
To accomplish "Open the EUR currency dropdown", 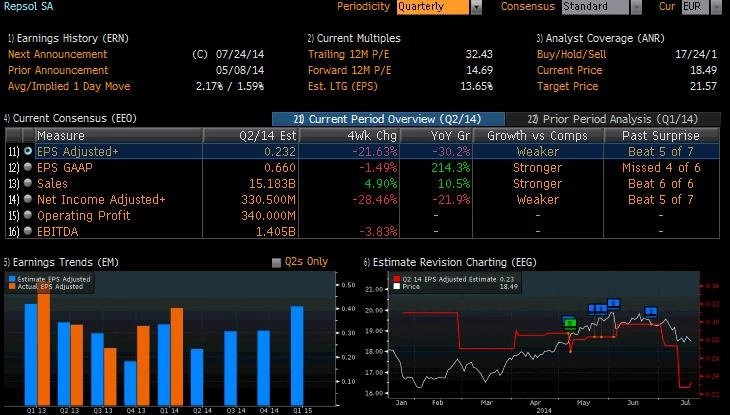I will 695,7.
